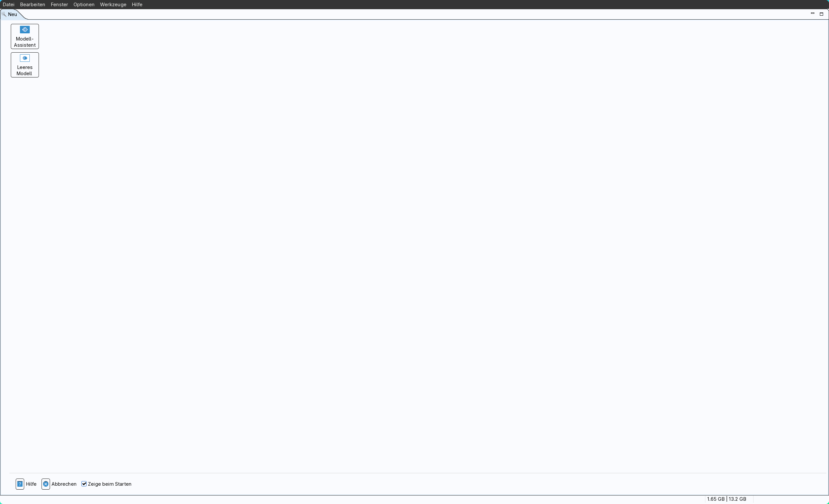Launch the Modell-Assistent via its blue icon

coord(25,30)
